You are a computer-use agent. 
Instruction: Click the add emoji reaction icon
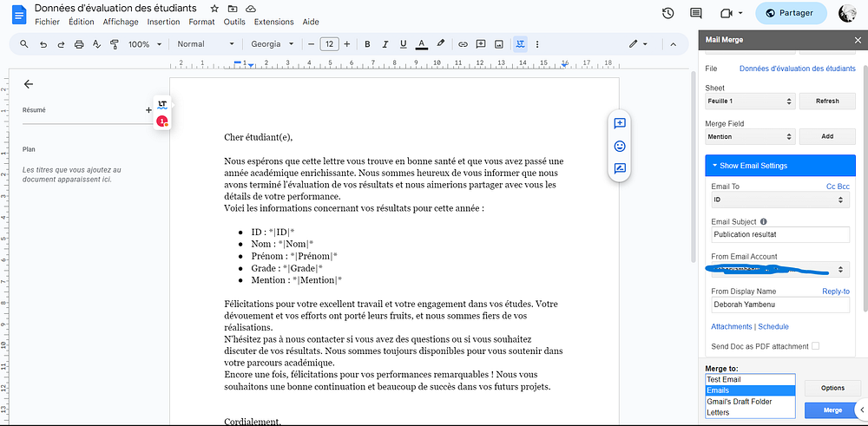[620, 146]
